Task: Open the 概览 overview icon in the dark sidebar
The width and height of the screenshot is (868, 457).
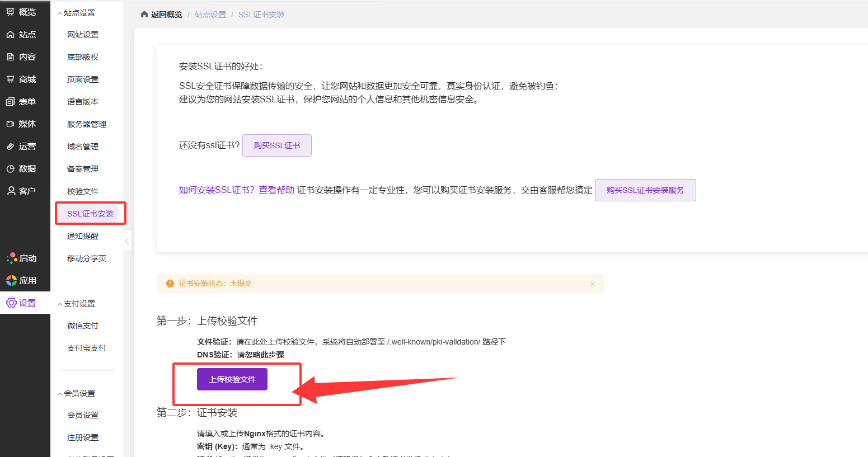Action: pyautogui.click(x=10, y=12)
